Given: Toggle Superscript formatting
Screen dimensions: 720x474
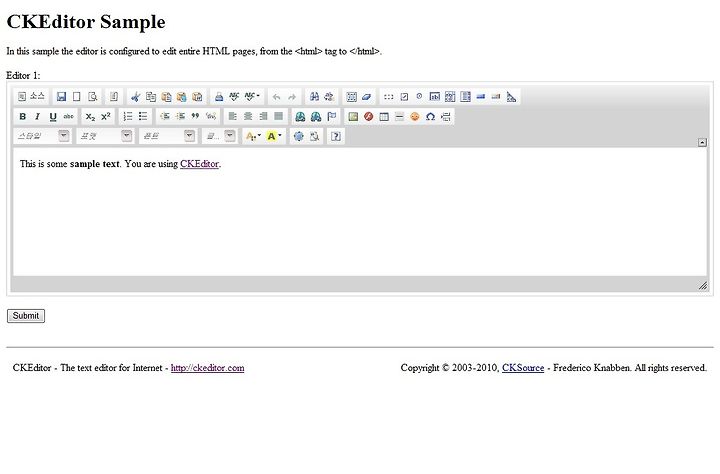Looking at the screenshot, I should tap(106, 117).
